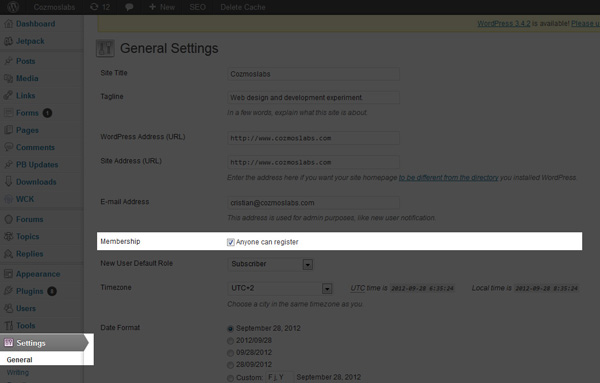
Task: Open the New User Default Role dropdown
Action: point(271,264)
